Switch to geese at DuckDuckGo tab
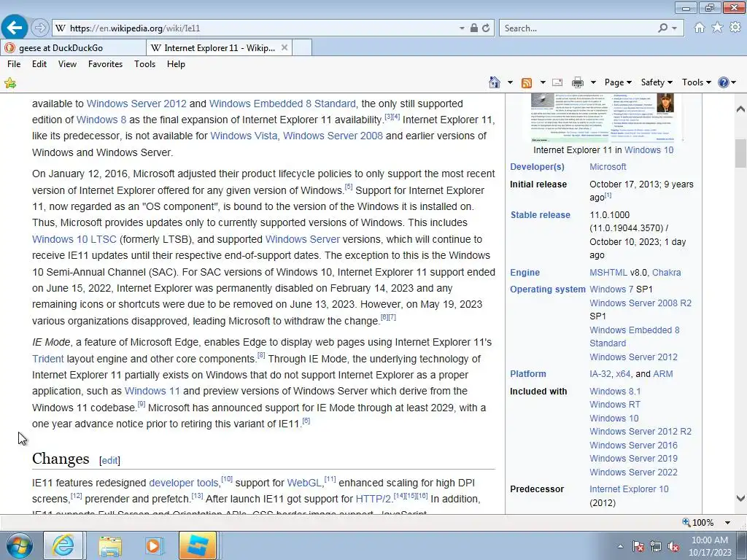This screenshot has height=560, width=747. click(x=74, y=47)
